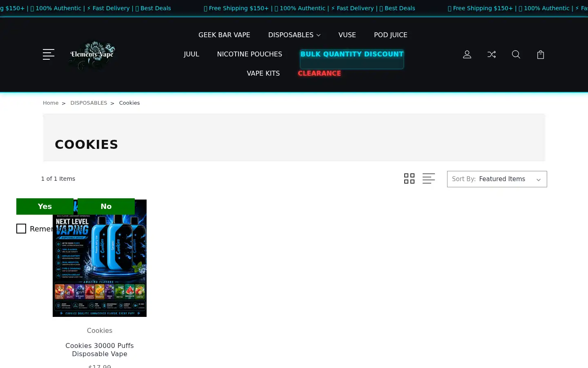
Task: Click the green Yes button
Action: coord(45,206)
